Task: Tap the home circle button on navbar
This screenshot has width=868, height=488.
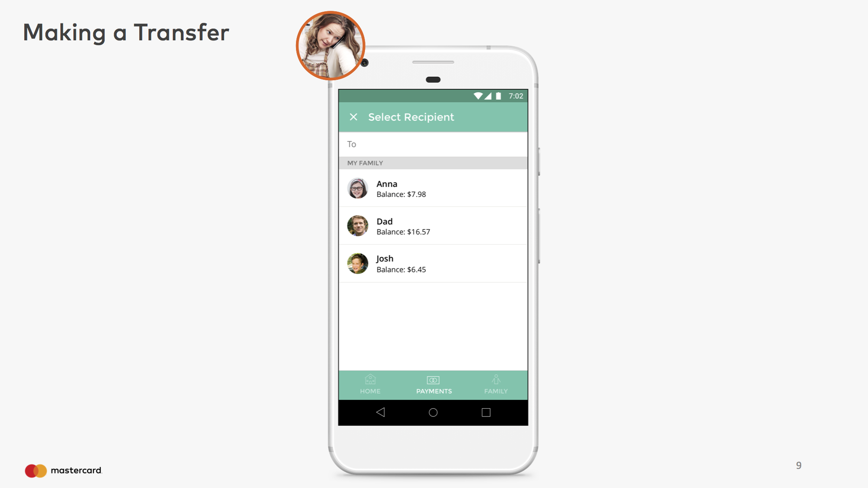Action: 434,413
